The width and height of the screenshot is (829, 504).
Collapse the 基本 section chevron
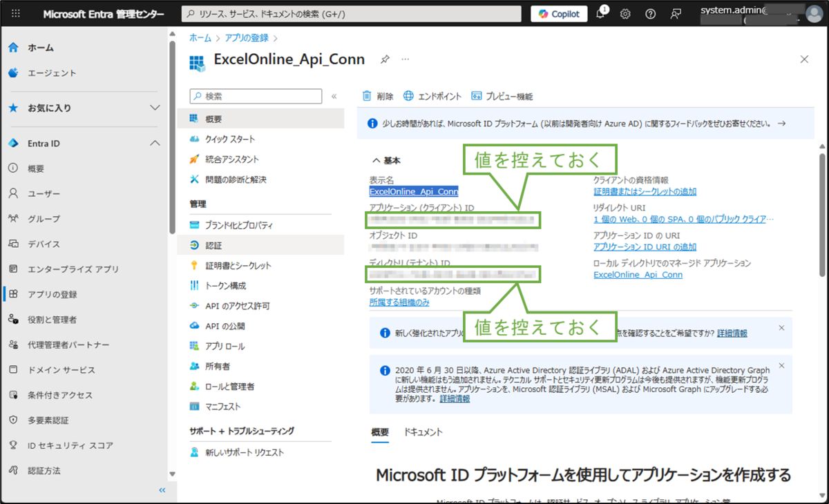point(377,160)
